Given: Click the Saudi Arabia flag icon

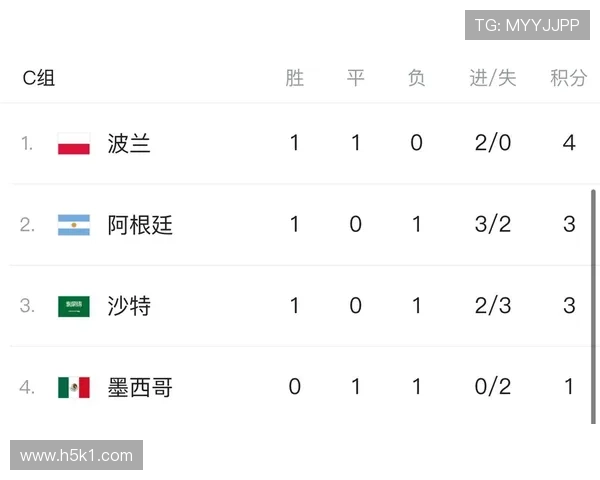Looking at the screenshot, I should point(74,306).
